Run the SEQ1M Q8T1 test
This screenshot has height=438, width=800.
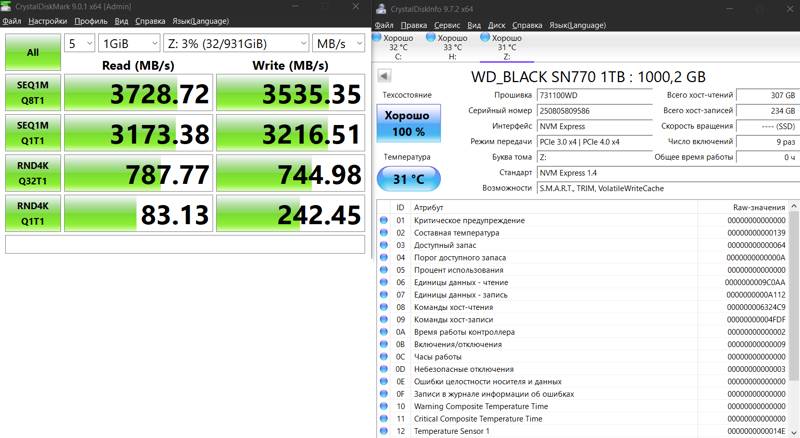pyautogui.click(x=33, y=92)
